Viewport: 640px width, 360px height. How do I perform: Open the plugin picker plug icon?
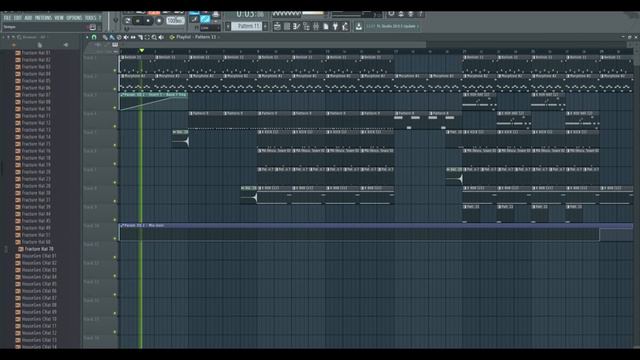pyautogui.click(x=336, y=27)
